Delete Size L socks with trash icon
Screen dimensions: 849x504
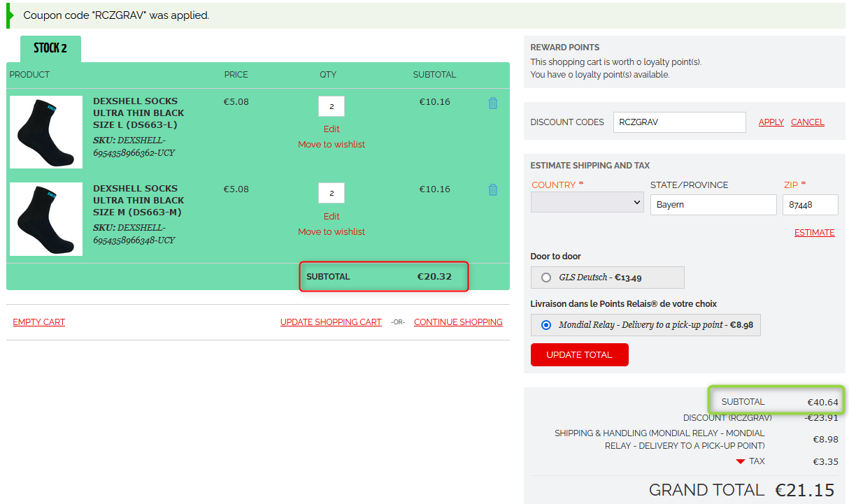[493, 103]
